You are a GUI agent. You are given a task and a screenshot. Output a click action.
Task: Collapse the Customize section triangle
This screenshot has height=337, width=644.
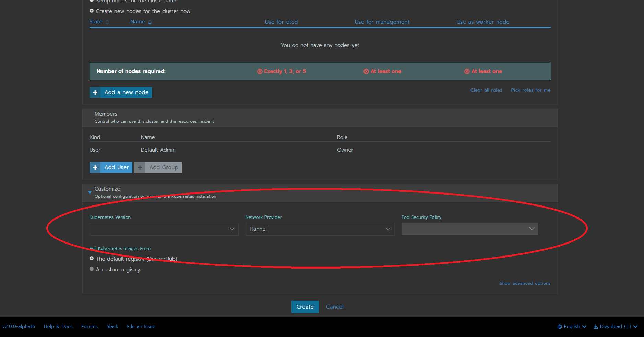click(x=90, y=192)
